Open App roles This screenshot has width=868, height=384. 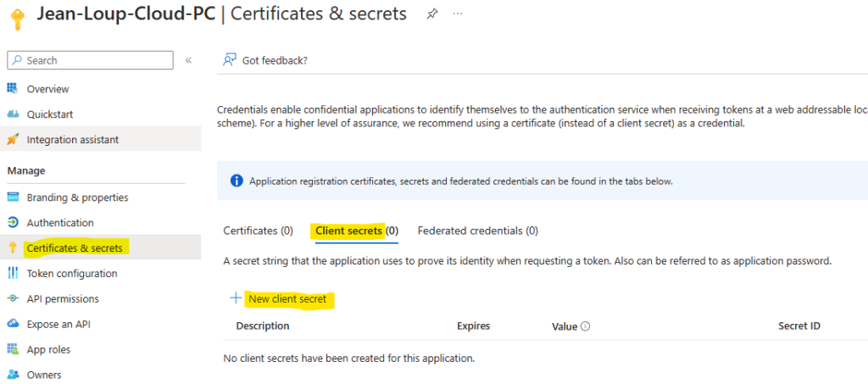pyautogui.click(x=48, y=350)
